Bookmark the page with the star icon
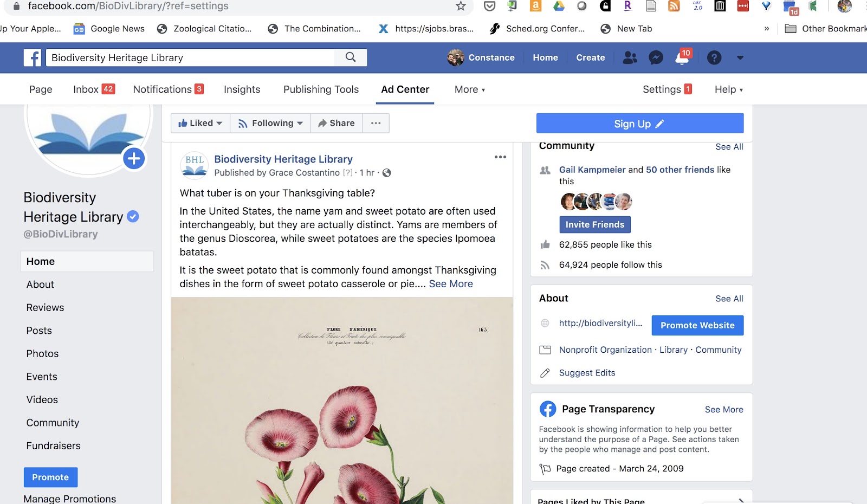 point(461,6)
